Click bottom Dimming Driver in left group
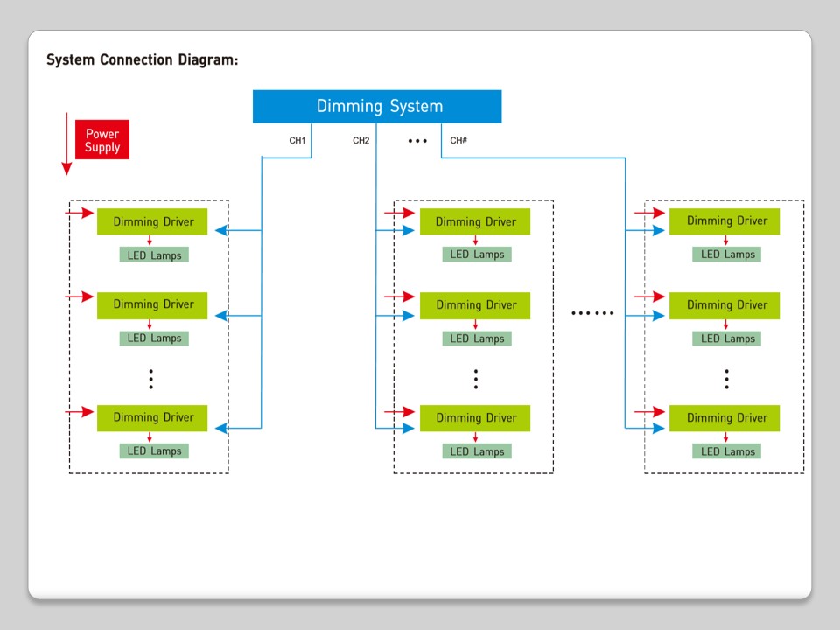 pos(152,418)
